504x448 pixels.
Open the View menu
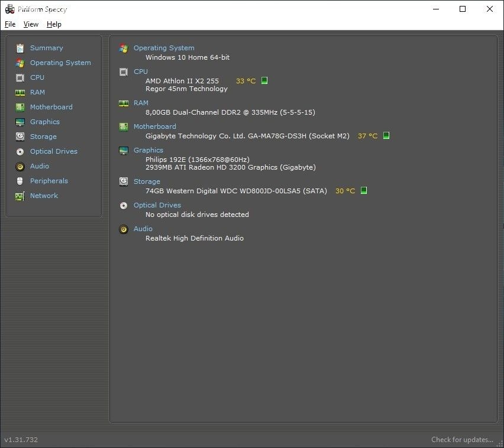[x=31, y=24]
